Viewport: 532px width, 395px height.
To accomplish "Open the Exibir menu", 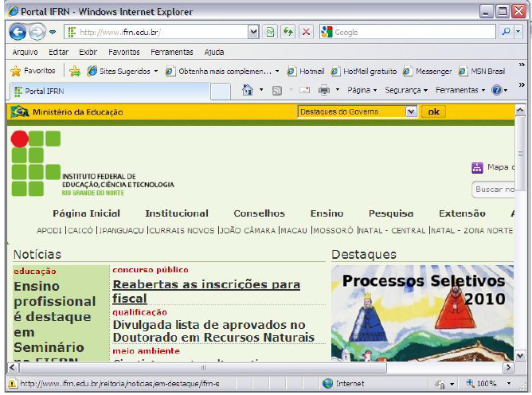I will (88, 53).
